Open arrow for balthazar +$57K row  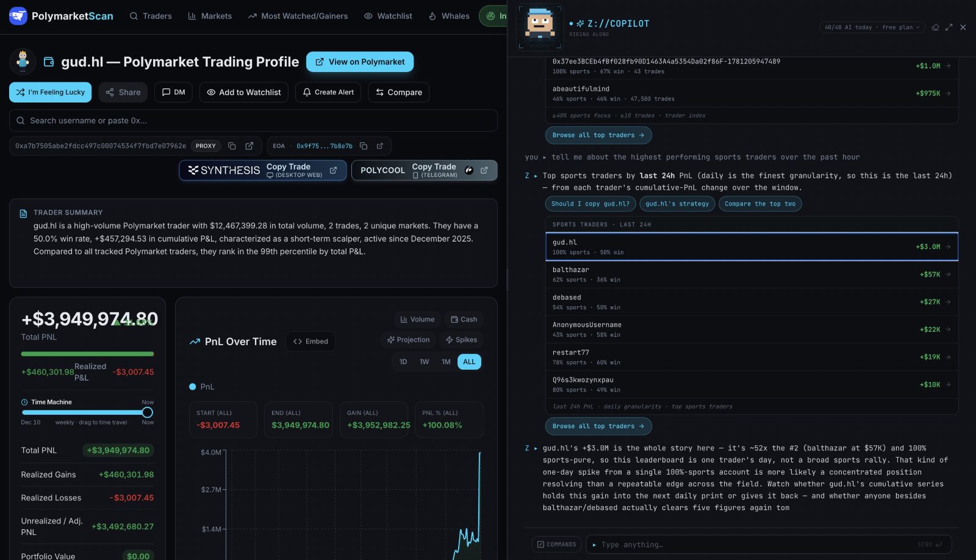(x=948, y=275)
